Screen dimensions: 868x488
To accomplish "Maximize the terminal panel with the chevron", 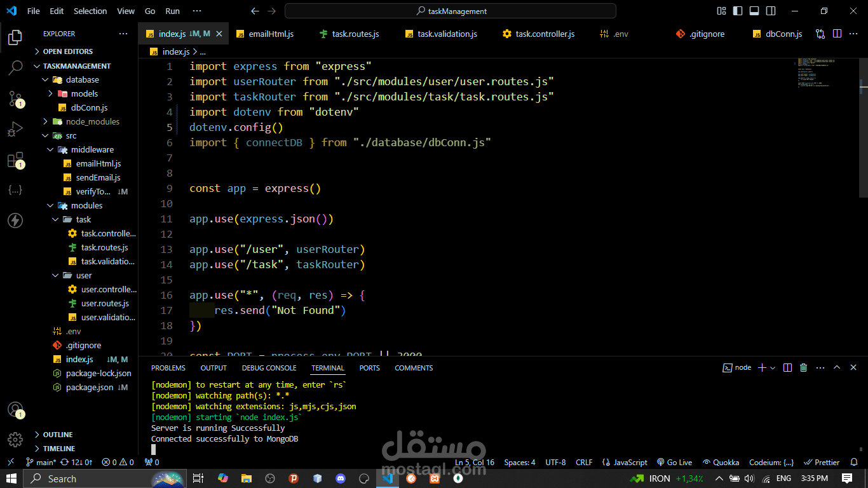I will coord(837,367).
